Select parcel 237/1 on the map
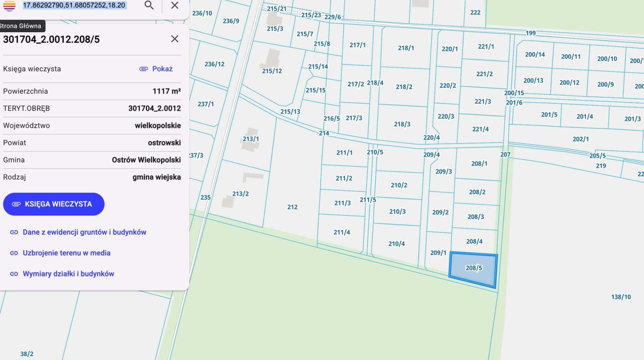644x360 pixels. tap(206, 104)
